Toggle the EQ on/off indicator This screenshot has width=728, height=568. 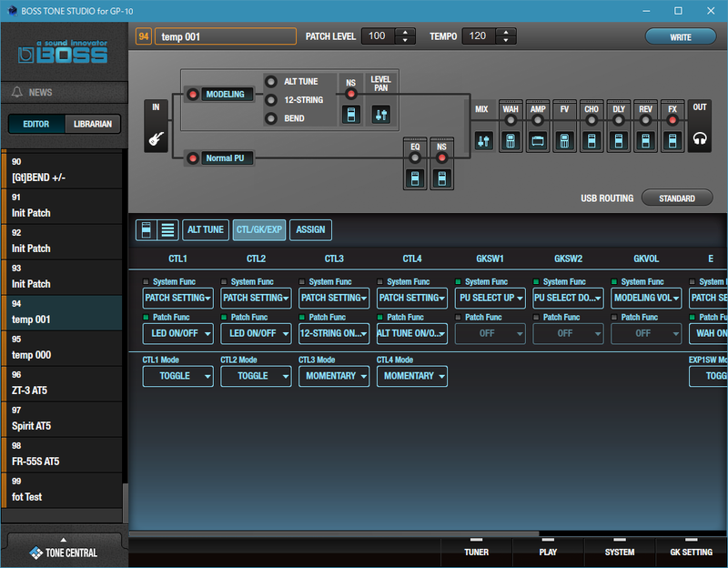(x=415, y=157)
